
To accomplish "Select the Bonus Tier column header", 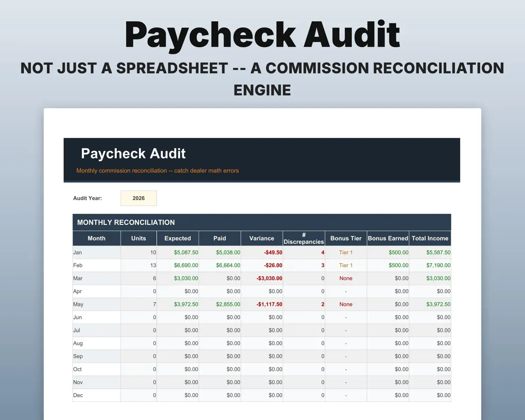I will coord(346,238).
